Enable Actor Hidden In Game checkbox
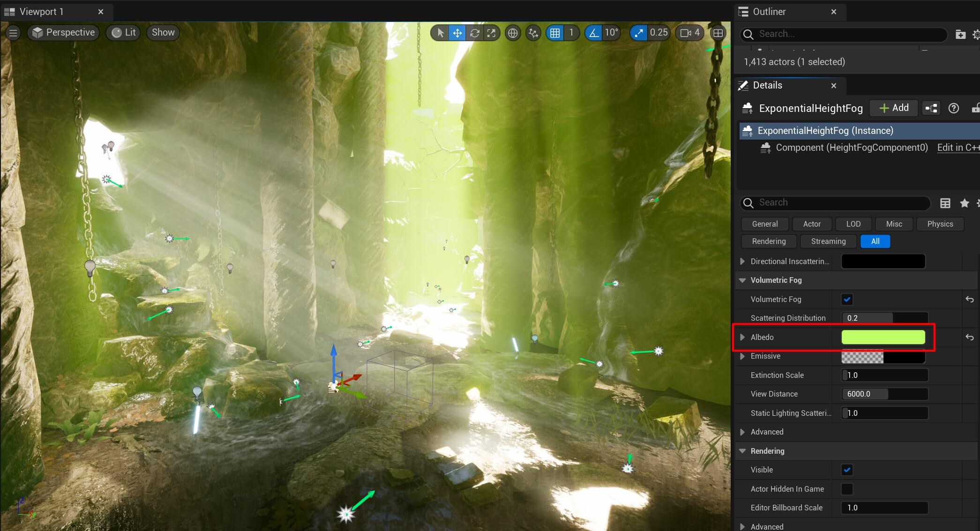 846,489
